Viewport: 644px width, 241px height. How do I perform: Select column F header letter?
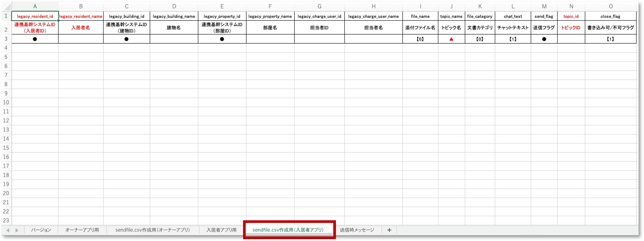[x=270, y=6]
